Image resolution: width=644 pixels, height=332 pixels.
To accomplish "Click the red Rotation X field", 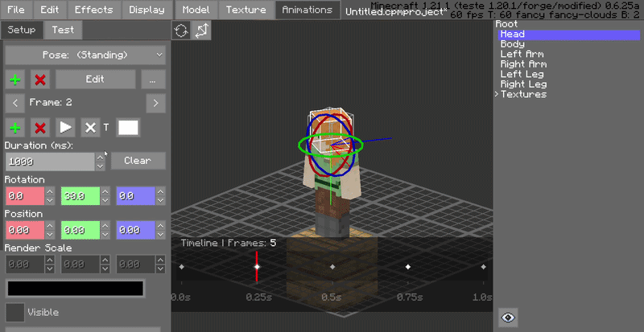I will pyautogui.click(x=25, y=196).
